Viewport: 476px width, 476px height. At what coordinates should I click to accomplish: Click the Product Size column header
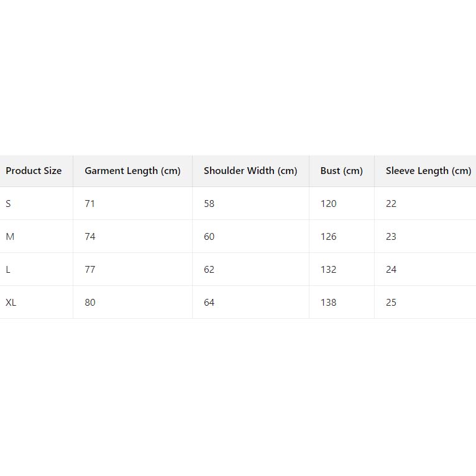(34, 171)
